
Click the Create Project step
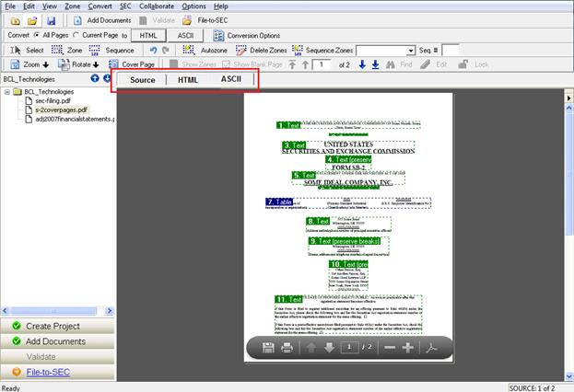[57, 326]
